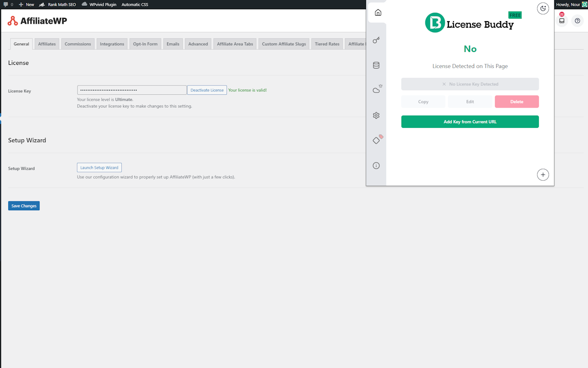Open the Opt-In Form tab

coord(145,44)
